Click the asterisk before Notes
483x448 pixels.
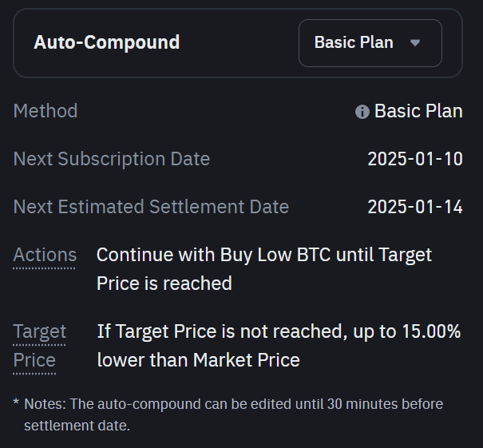(16, 403)
